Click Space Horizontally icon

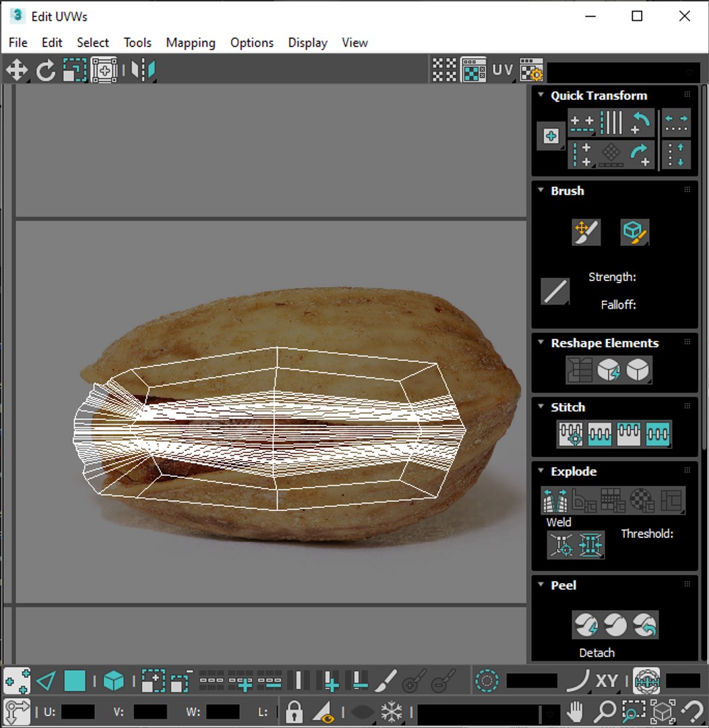676,123
